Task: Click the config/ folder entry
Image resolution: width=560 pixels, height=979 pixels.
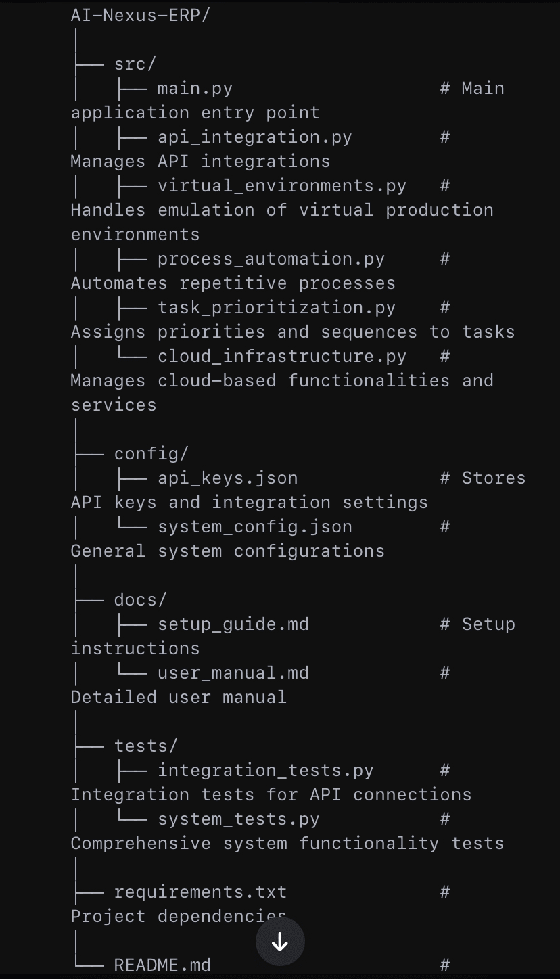Action: point(151,453)
